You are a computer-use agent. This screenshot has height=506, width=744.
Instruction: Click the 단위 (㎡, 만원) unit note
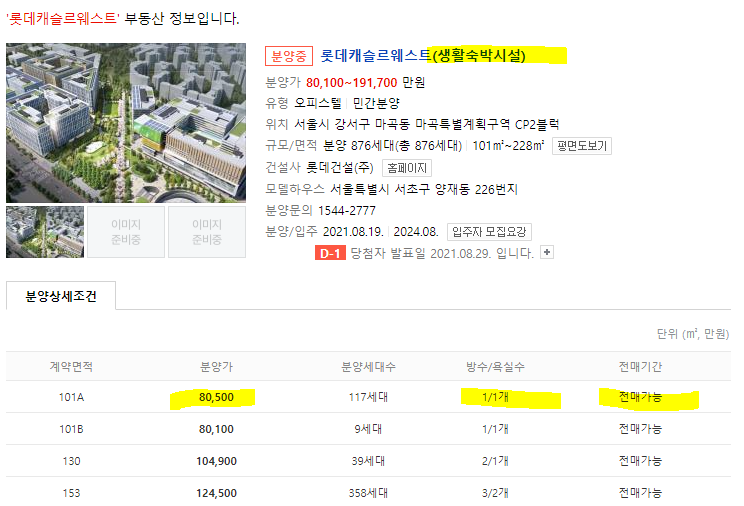693,334
